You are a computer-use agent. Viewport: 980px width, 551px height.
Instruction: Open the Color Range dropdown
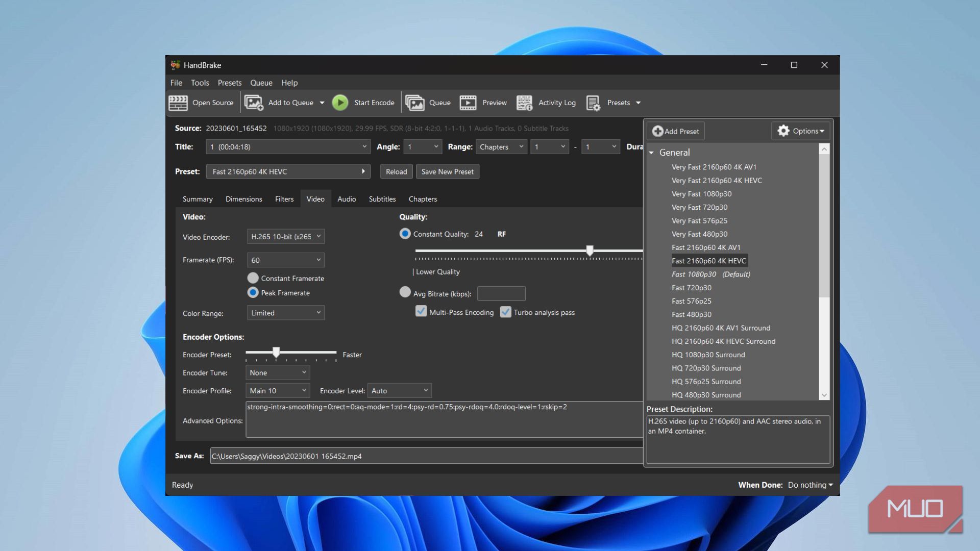pos(286,313)
